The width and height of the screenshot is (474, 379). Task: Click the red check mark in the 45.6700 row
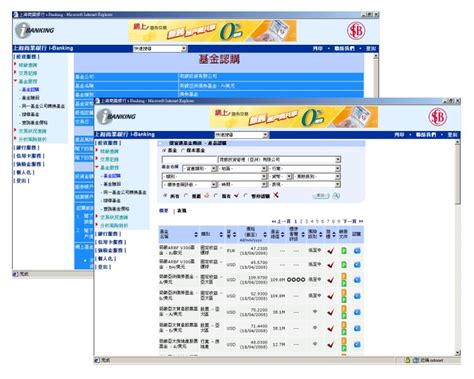tap(330, 265)
